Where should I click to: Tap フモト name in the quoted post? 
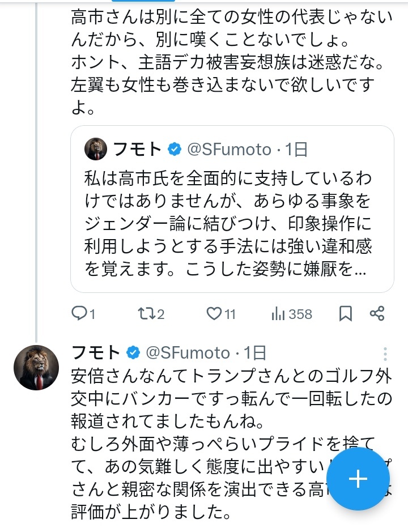(138, 150)
